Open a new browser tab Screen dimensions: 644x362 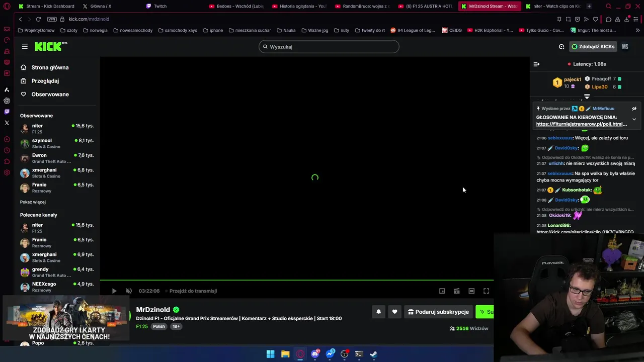(x=589, y=6)
